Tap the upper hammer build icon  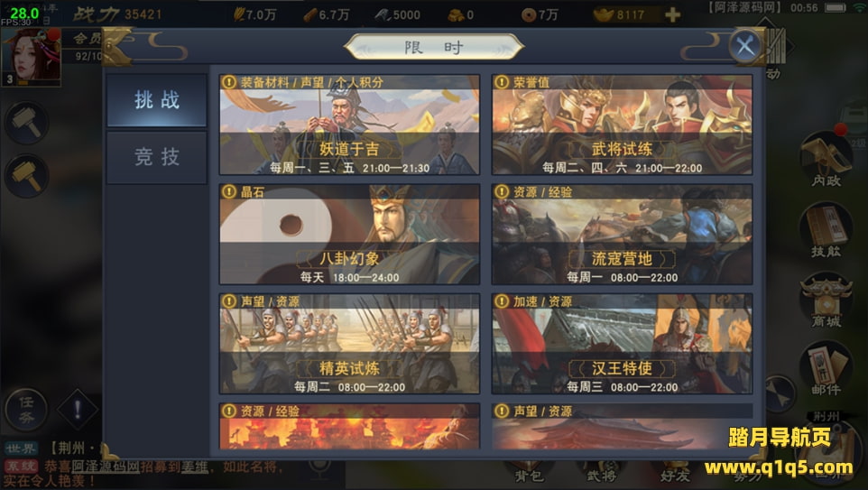point(26,123)
